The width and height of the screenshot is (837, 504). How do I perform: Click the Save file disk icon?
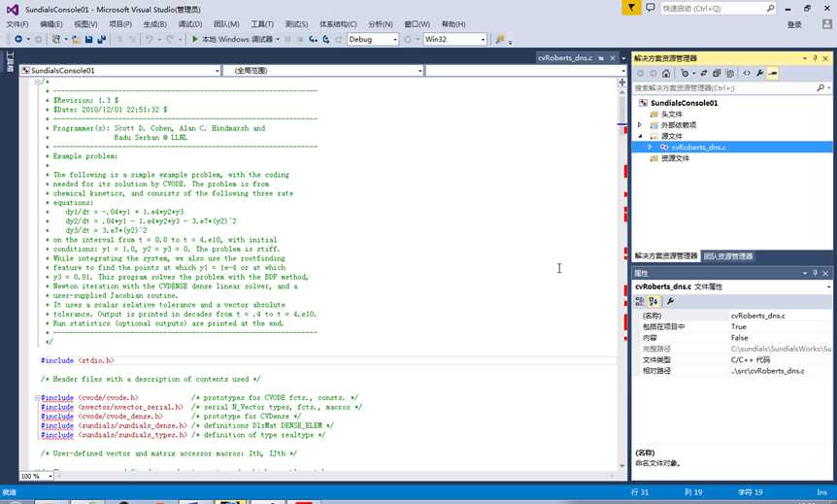point(88,39)
